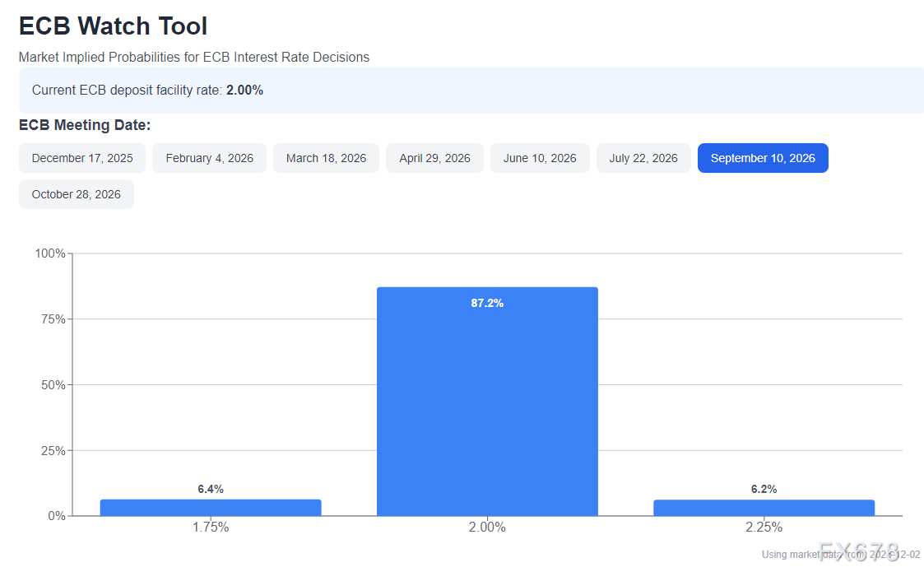The height and width of the screenshot is (581, 924).
Task: Open the April 29, 2026 meeting probabilities
Action: [434, 158]
